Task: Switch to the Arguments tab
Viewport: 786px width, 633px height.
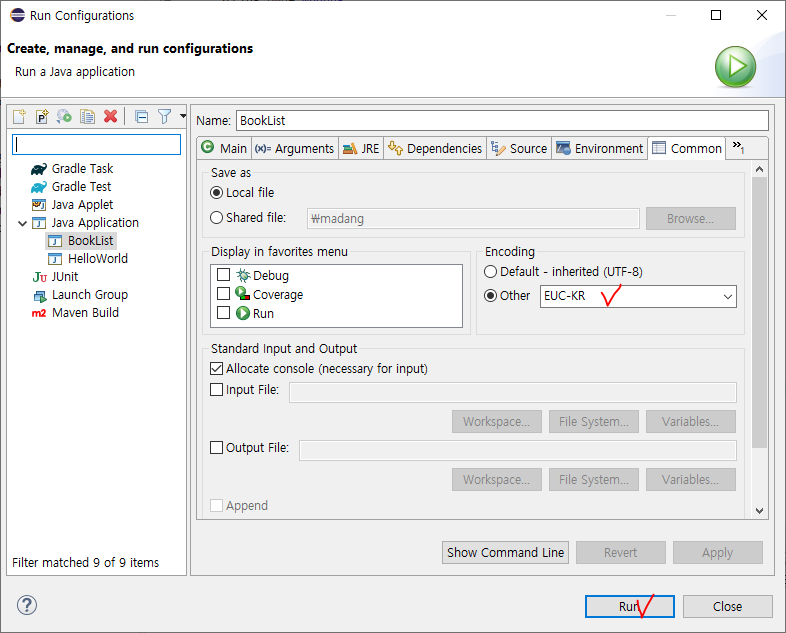Action: [x=294, y=149]
